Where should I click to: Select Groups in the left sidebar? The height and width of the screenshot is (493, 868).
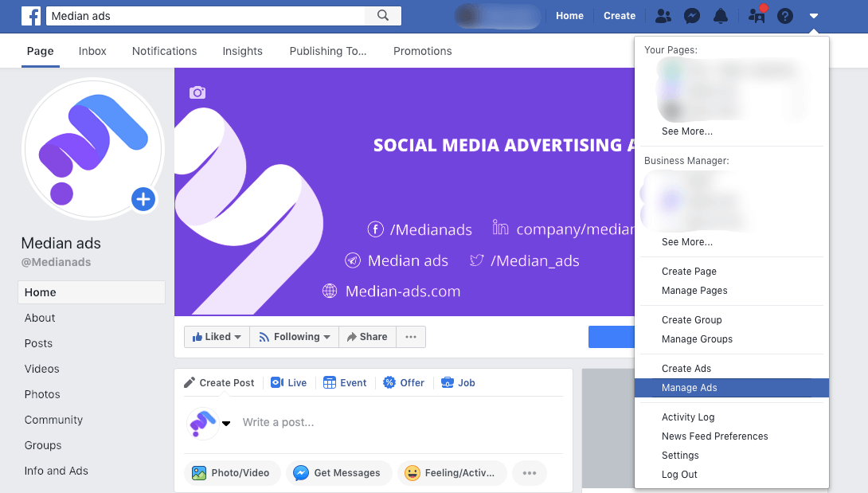tap(43, 445)
